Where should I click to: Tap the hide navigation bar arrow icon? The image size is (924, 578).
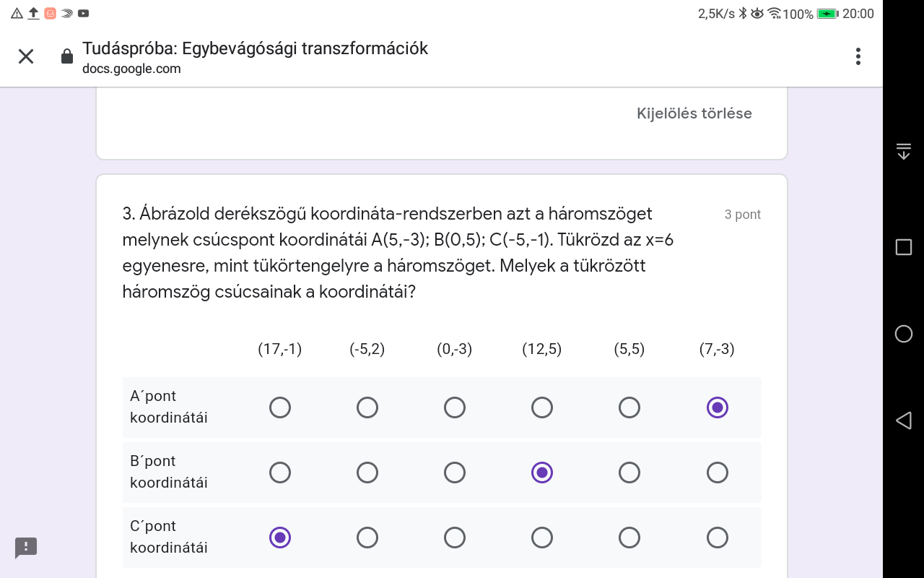pos(903,151)
